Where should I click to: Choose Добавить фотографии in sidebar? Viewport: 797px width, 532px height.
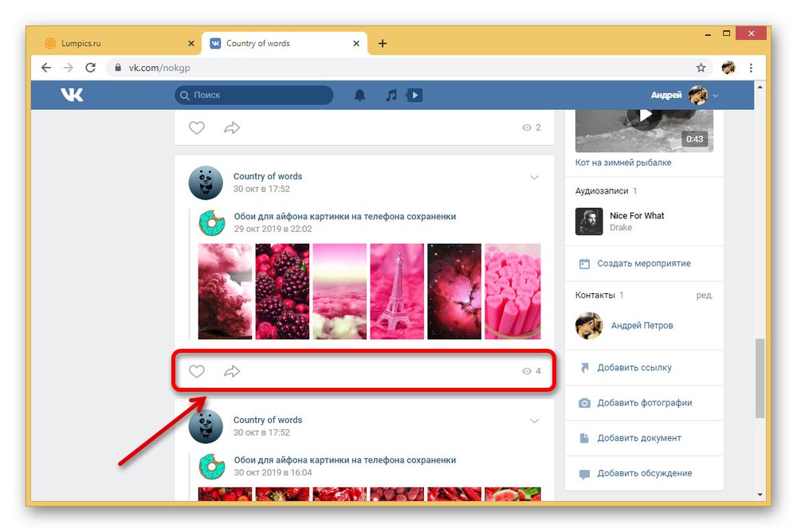pyautogui.click(x=645, y=403)
